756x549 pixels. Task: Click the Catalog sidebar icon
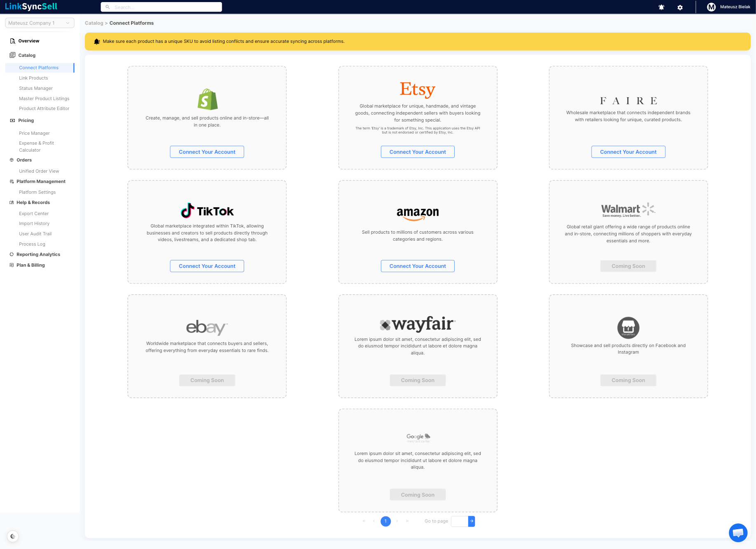point(12,55)
